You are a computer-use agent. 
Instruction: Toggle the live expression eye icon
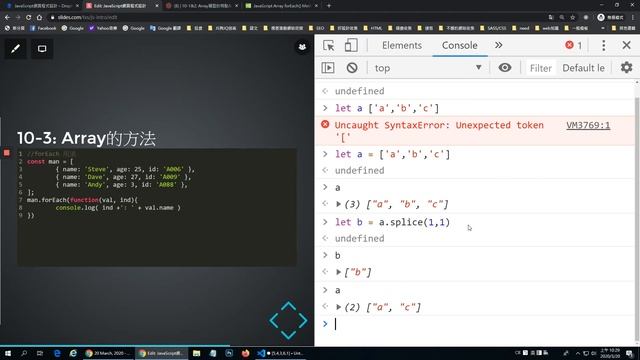(x=505, y=67)
